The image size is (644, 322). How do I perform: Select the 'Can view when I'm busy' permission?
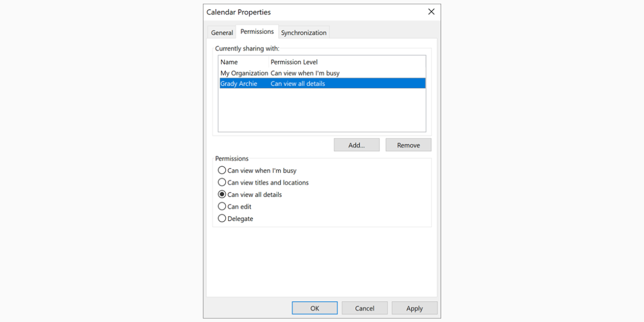(222, 170)
